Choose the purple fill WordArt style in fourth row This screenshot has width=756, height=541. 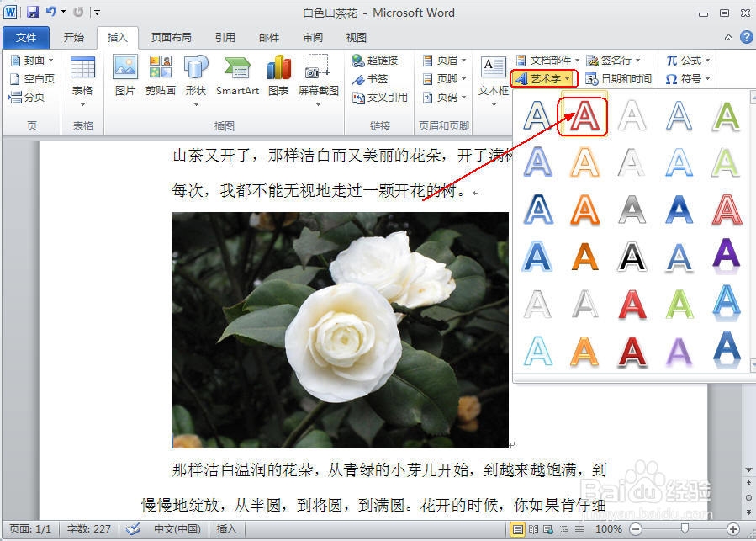click(x=726, y=257)
